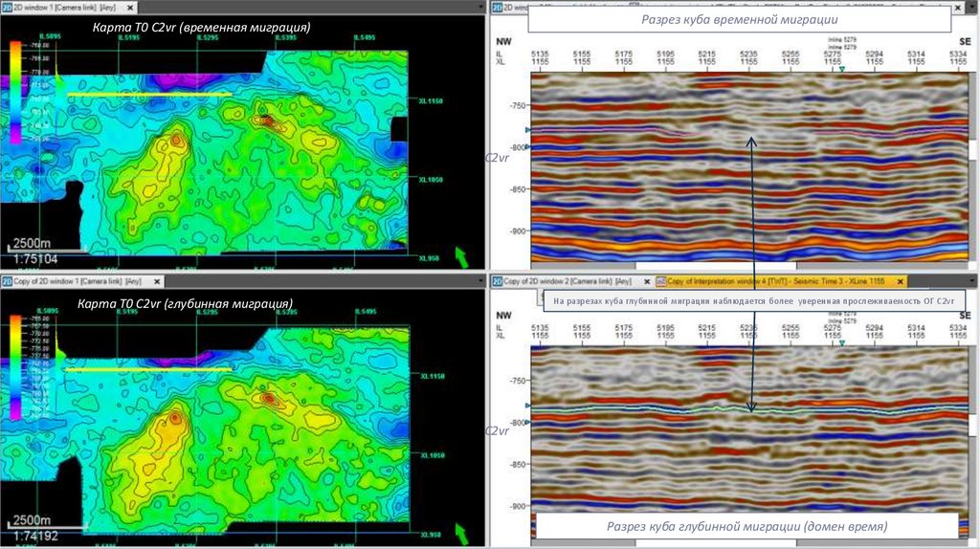
Task: Click the 2D icon on the '2D window 1' tab
Action: (7, 8)
